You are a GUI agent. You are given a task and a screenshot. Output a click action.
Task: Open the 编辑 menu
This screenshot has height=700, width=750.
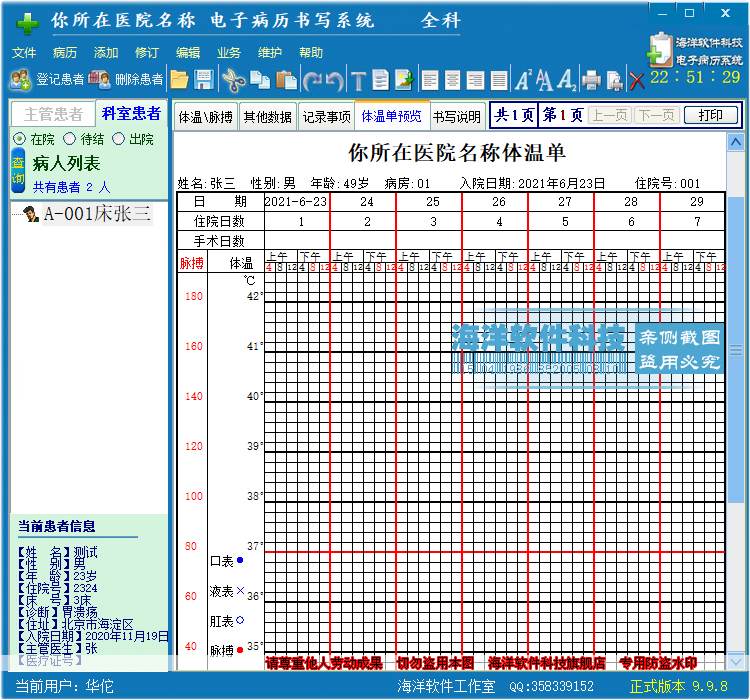[188, 52]
